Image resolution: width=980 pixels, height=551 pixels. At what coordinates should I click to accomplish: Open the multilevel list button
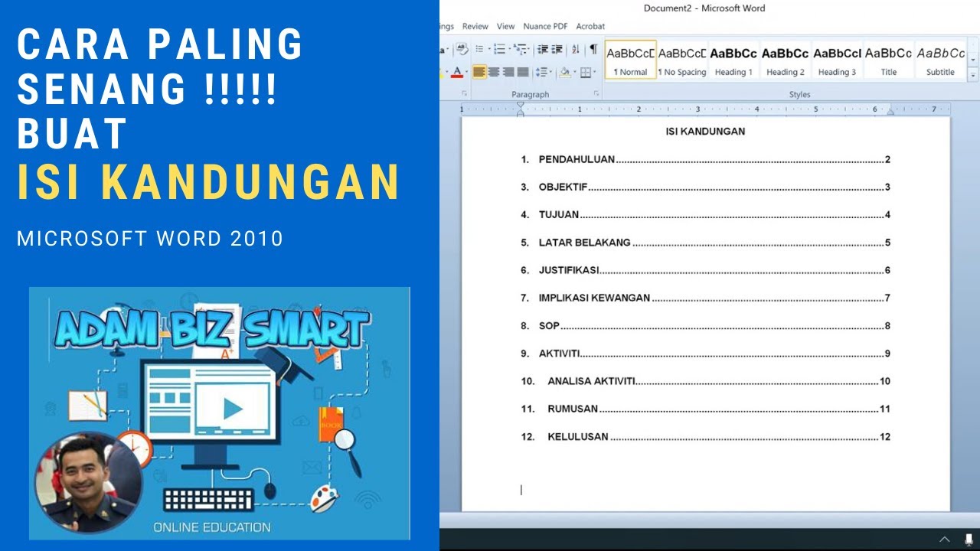click(521, 49)
